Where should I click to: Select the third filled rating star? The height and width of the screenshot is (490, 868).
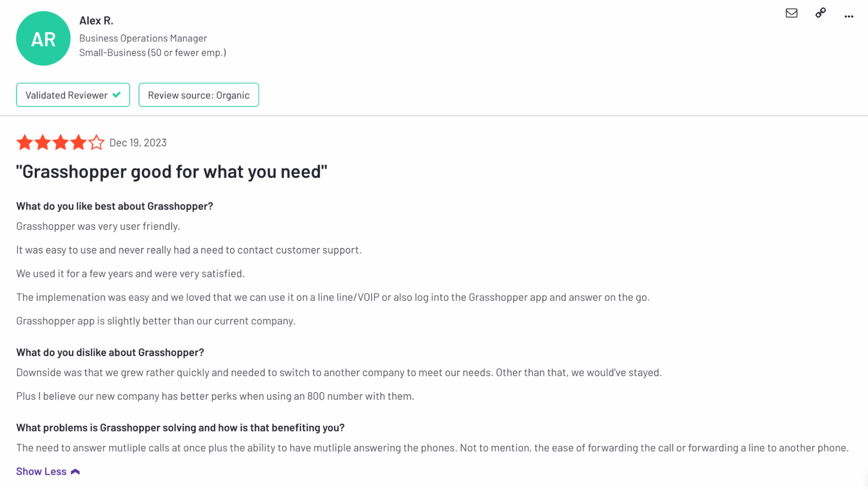coord(60,142)
